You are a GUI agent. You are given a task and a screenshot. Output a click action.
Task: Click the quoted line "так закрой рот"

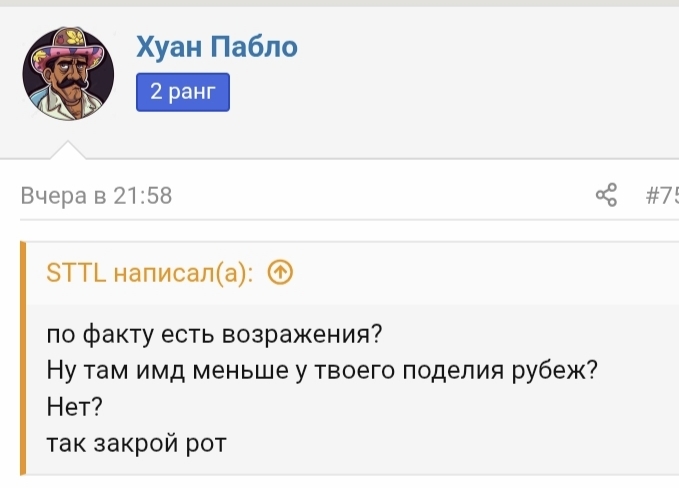137,441
